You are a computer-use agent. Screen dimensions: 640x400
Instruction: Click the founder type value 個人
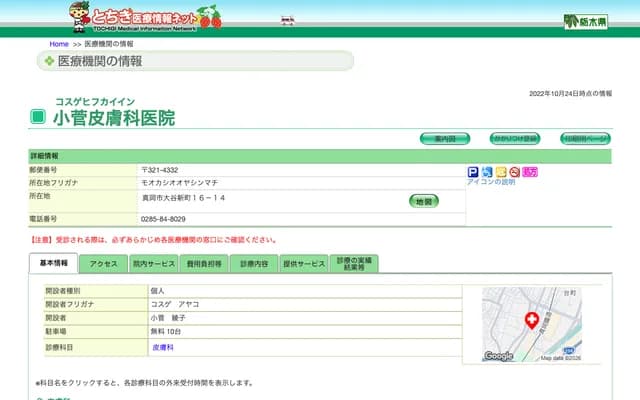click(x=157, y=291)
